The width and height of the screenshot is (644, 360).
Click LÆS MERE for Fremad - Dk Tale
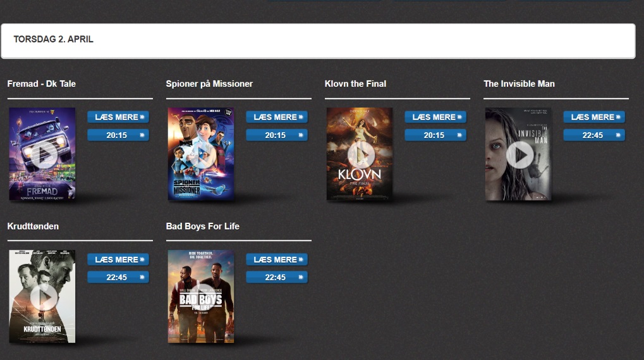[118, 117]
